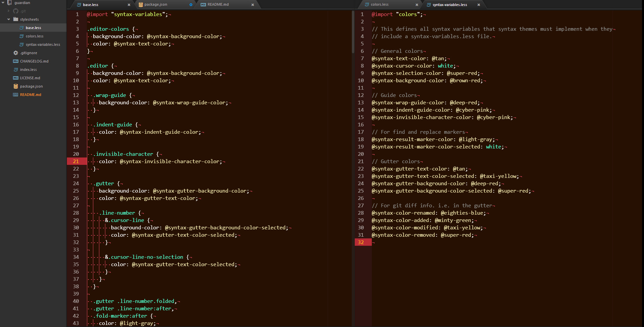Click package.json database icon in tree
644x327 pixels.
point(15,86)
